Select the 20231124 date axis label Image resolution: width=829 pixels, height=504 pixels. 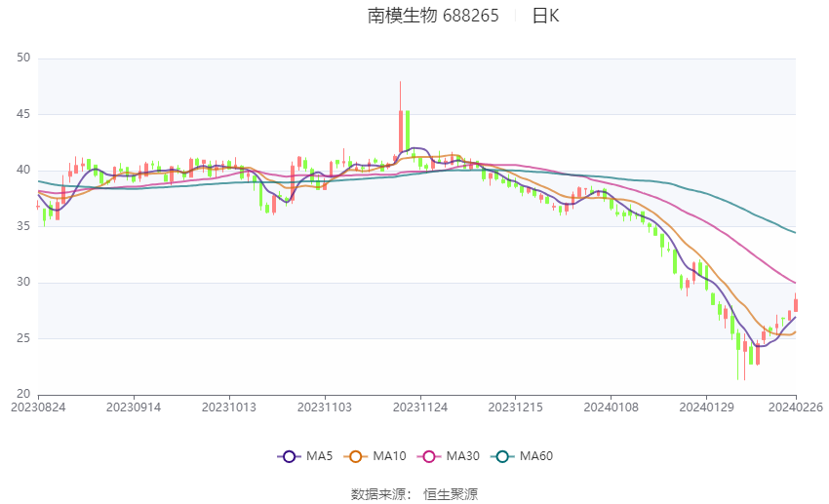click(x=420, y=407)
